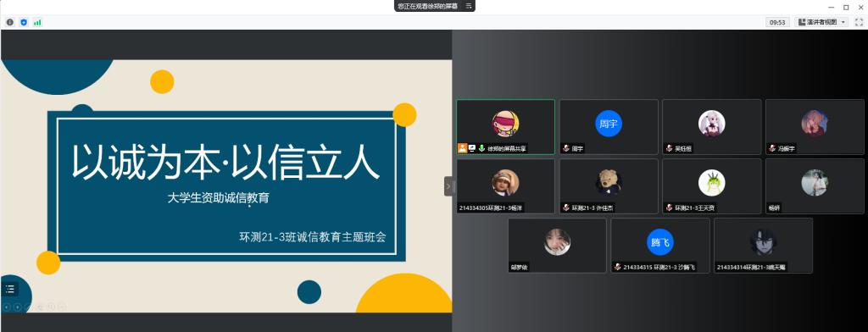Screen dimensions: 868x332
Task: Click the blue security shield icon
Action: pyautogui.click(x=24, y=22)
